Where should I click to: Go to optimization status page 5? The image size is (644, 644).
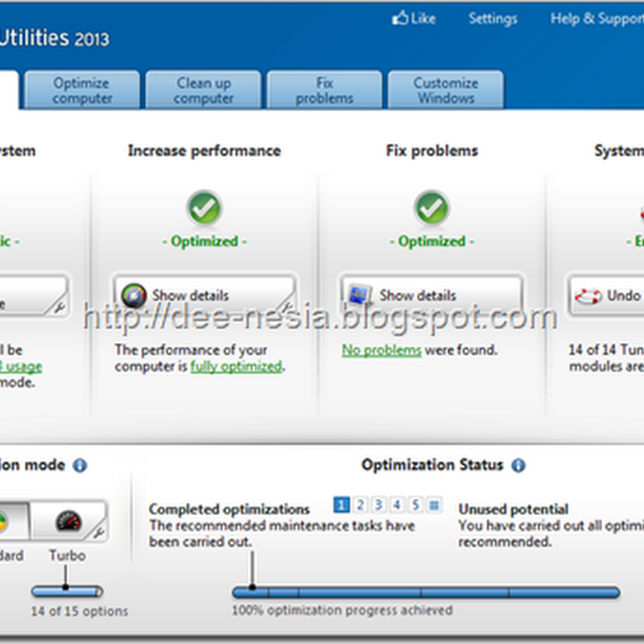click(415, 505)
